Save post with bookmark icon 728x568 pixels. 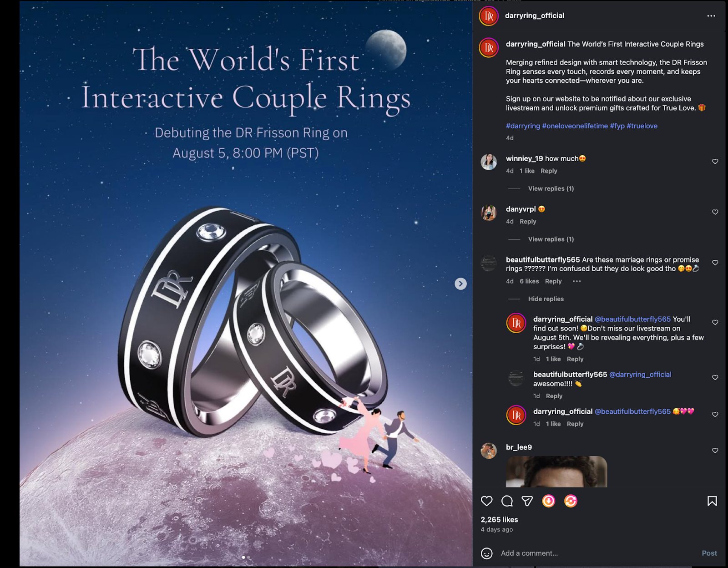pyautogui.click(x=712, y=501)
